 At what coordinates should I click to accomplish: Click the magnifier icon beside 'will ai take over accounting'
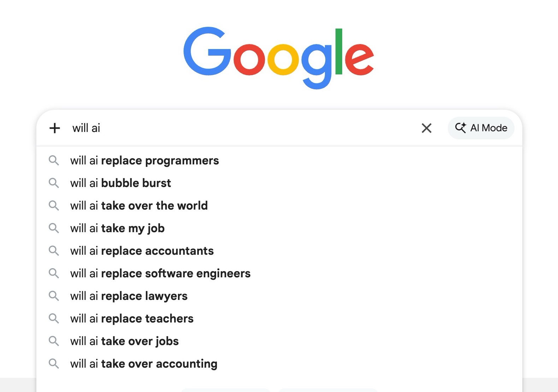tap(54, 363)
